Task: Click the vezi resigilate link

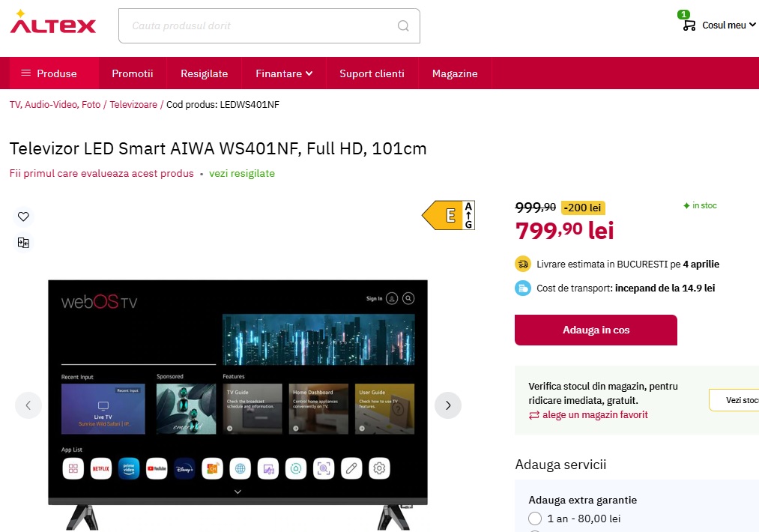Action: tap(242, 173)
